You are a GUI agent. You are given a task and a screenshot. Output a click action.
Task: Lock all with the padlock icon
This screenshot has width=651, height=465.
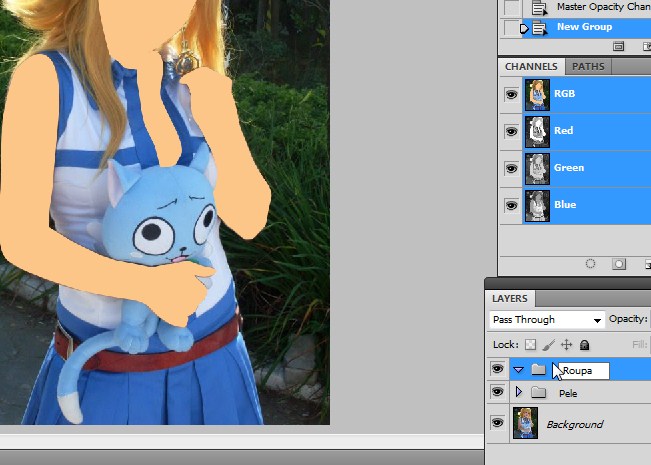(584, 345)
